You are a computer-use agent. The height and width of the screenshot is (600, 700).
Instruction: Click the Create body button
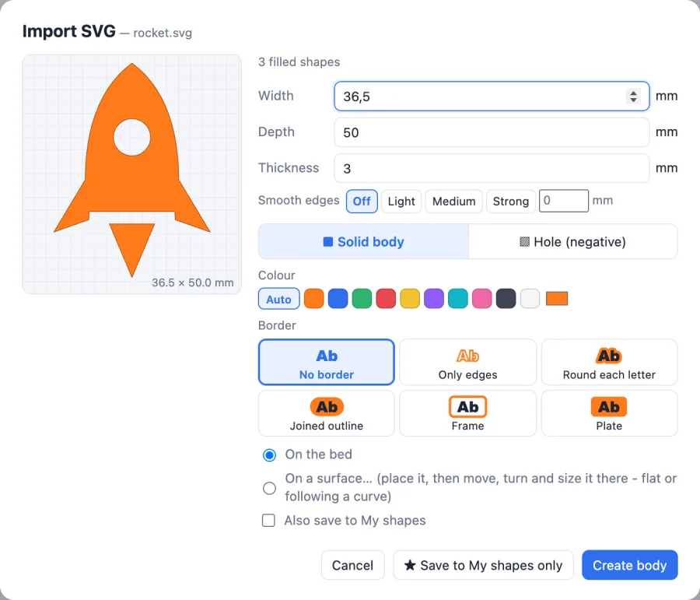coord(629,565)
